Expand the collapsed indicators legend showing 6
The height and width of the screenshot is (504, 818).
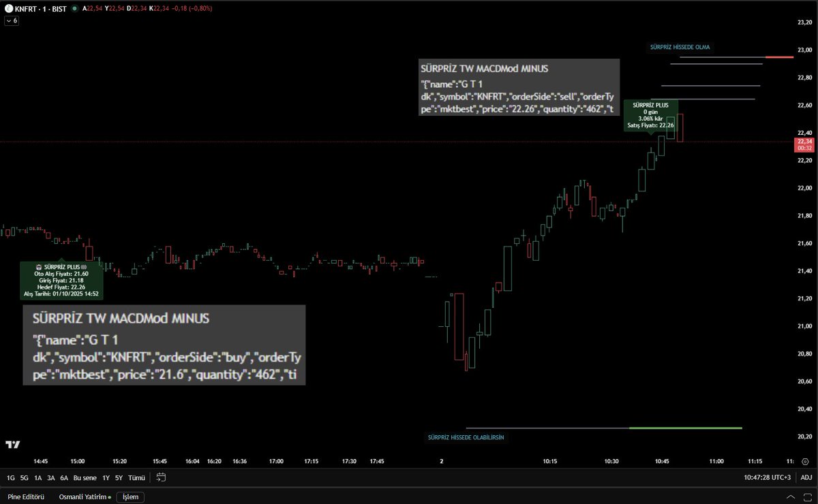(x=12, y=21)
